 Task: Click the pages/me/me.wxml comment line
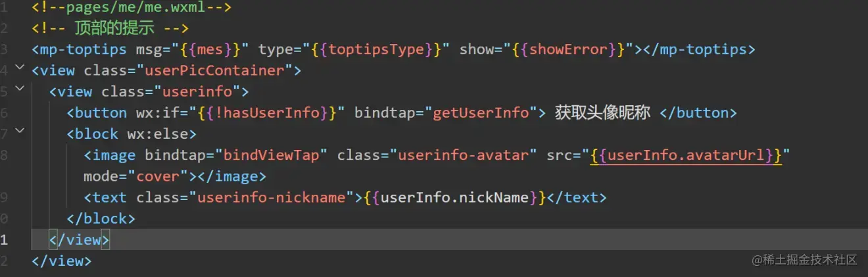132,9
